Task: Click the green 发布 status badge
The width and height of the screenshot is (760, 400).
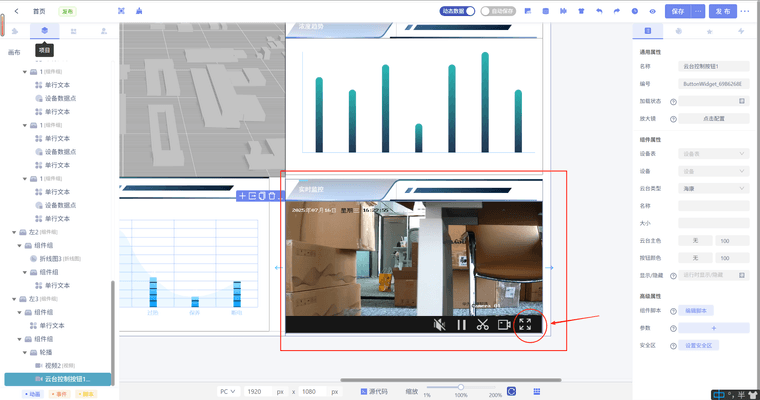Action: click(x=67, y=11)
